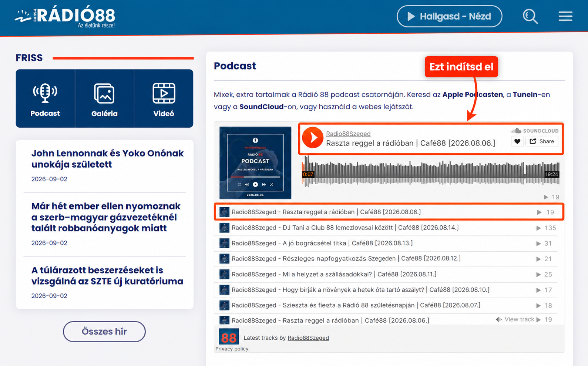
Task: Follow the bold SoundCloud link in the description
Action: [x=261, y=107]
